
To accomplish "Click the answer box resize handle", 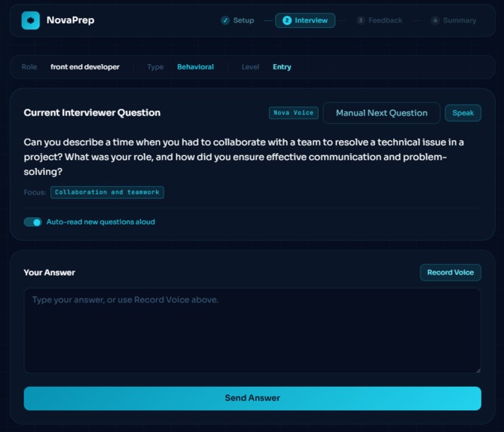I will tap(478, 371).
